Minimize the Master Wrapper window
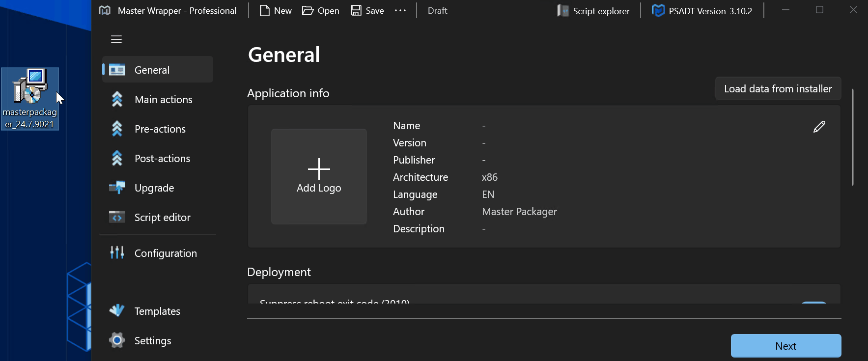This screenshot has height=361, width=868. (785, 10)
